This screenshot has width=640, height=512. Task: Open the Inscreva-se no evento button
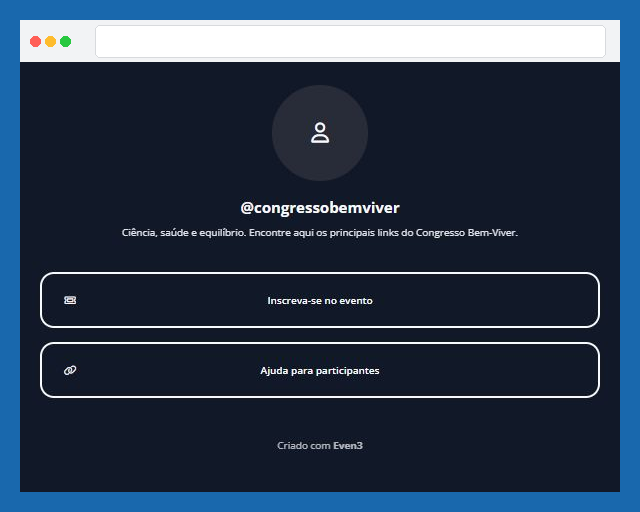click(320, 300)
